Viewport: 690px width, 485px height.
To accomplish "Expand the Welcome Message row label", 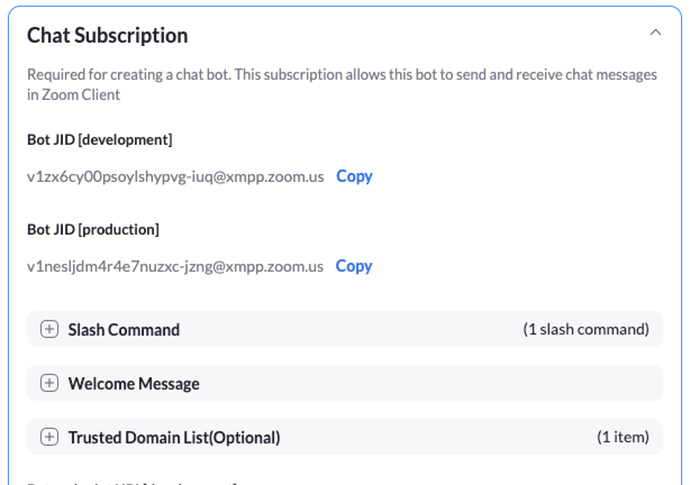I will click(134, 383).
